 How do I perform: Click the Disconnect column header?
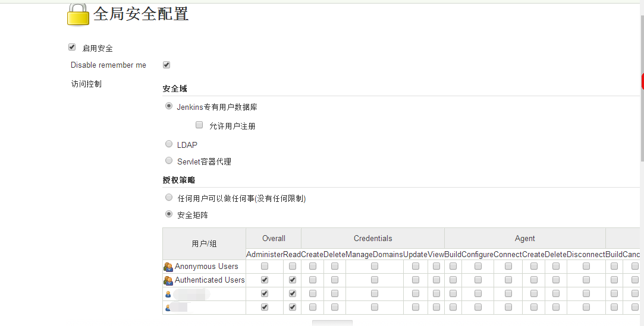(x=586, y=254)
